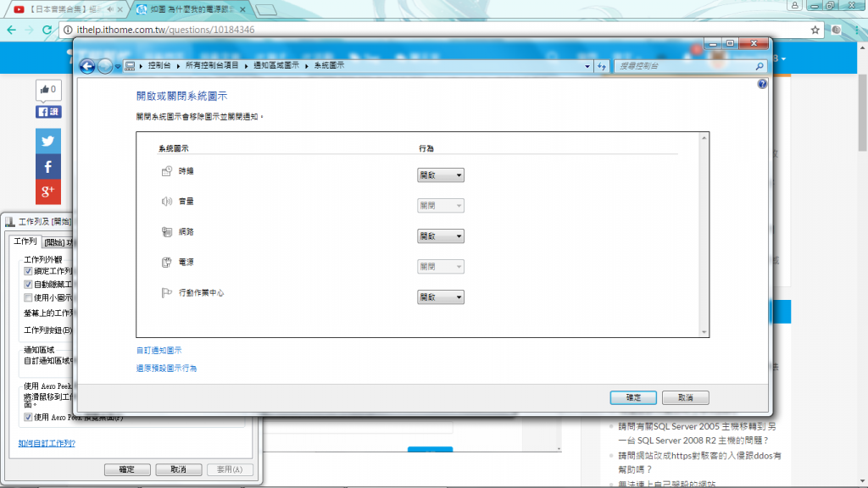Click the 通知區域圖示 breadcrumb item
868x488 pixels.
pyautogui.click(x=276, y=65)
